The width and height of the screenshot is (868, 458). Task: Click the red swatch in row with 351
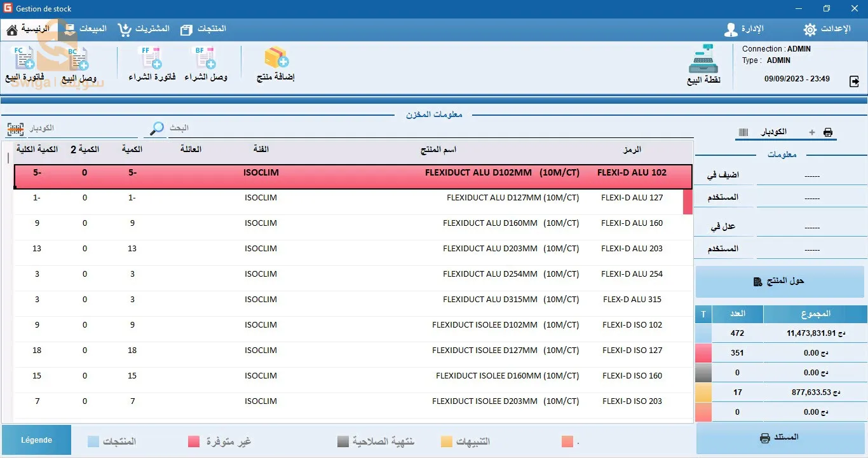(x=703, y=353)
